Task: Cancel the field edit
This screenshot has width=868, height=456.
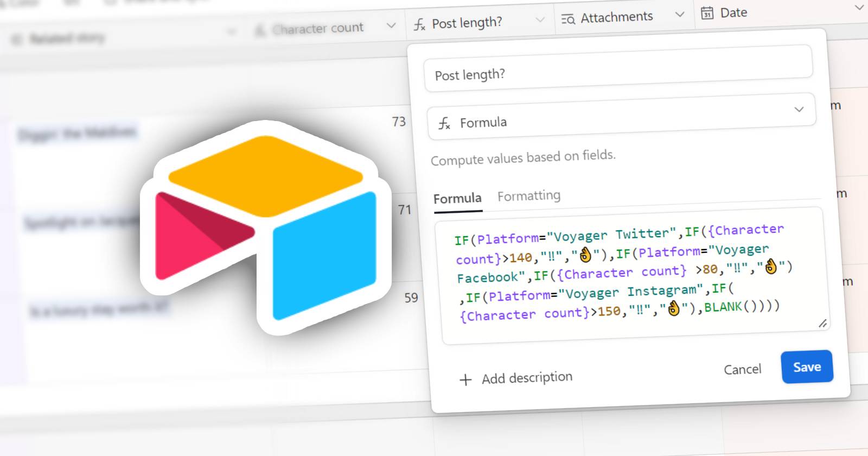Action: [742, 369]
